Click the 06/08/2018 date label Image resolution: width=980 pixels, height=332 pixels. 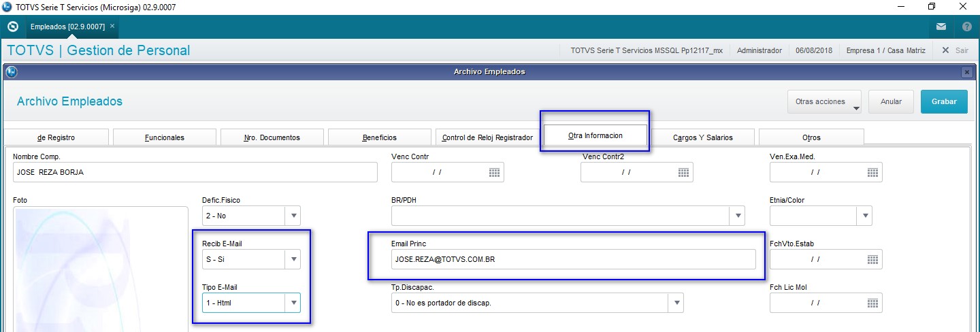[x=814, y=50]
